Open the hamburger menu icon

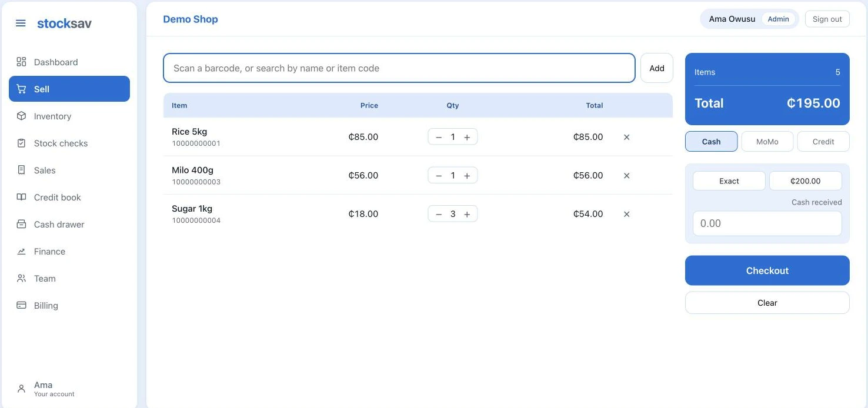(21, 24)
